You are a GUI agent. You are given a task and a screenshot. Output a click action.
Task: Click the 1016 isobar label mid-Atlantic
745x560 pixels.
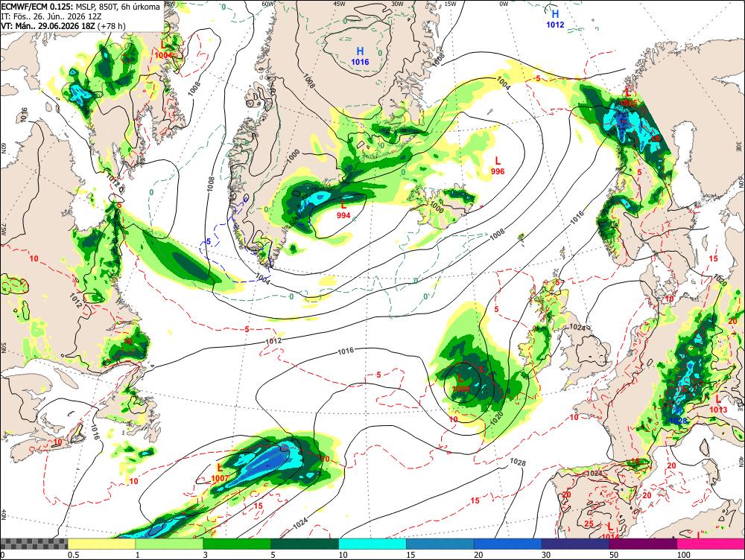(346, 351)
